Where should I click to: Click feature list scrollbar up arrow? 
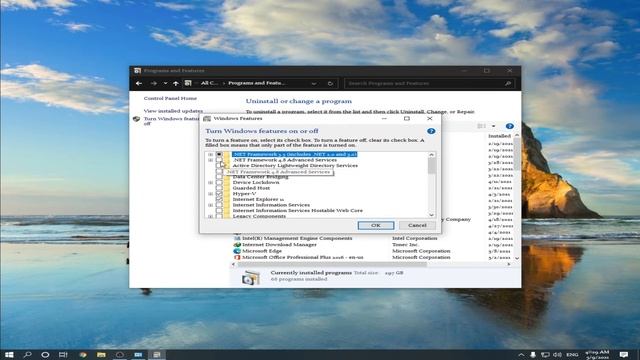coord(431,155)
